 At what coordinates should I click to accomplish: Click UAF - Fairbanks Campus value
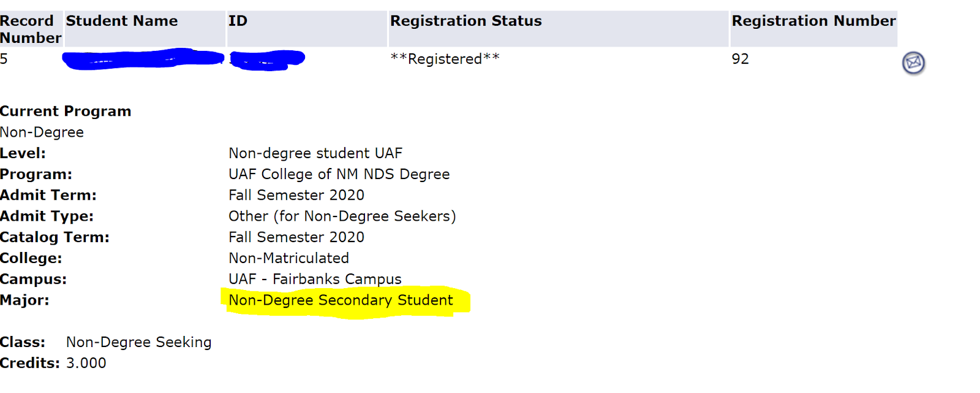point(315,279)
